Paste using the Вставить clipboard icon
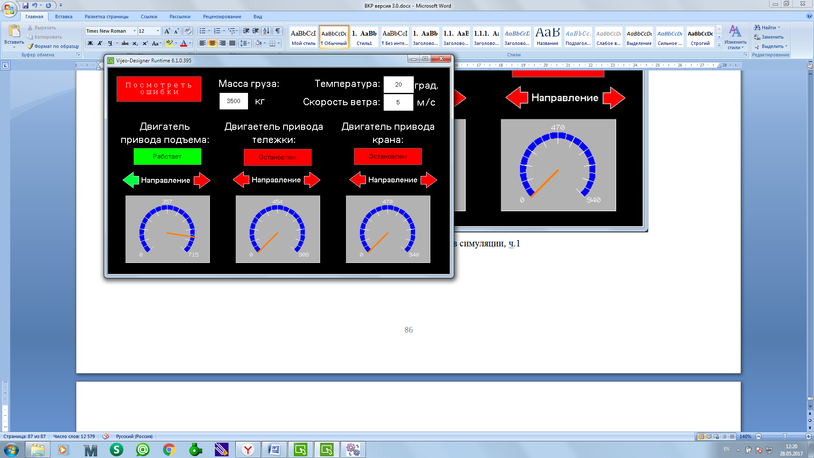Viewport: 814px width, 458px height. point(14,32)
